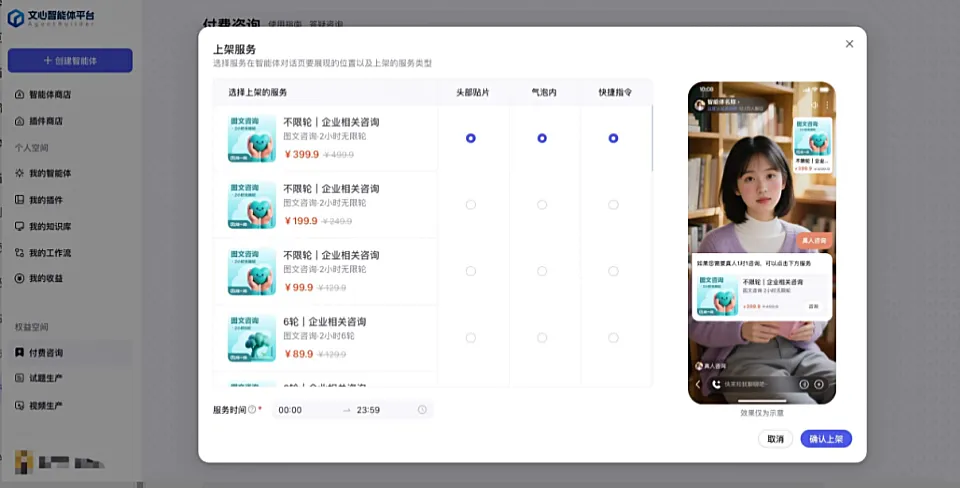Viewport: 960px width, 488px height.
Task: Click the ¥399.9 price text
Action: pos(302,154)
